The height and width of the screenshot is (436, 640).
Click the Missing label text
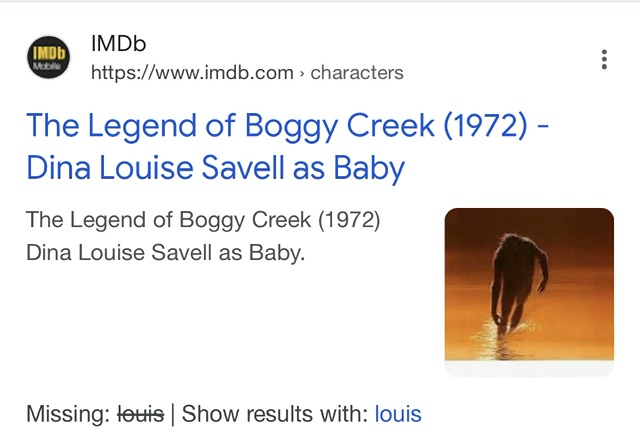tap(68, 413)
